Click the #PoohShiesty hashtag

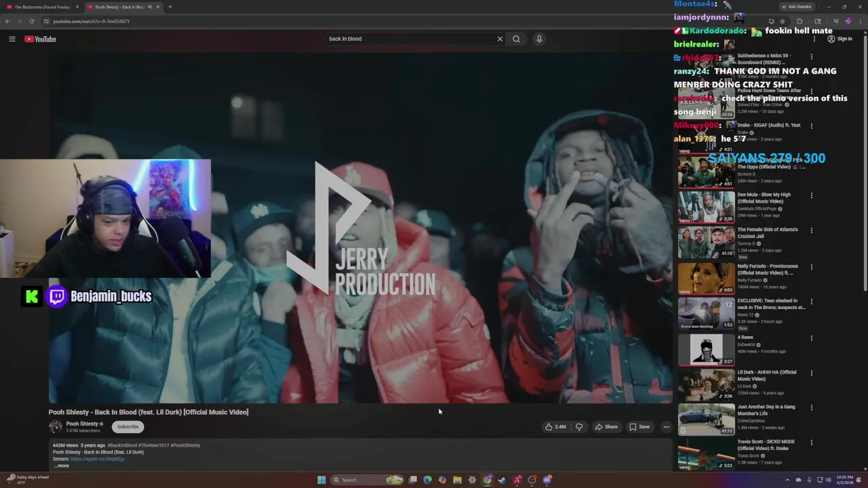pyautogui.click(x=185, y=445)
